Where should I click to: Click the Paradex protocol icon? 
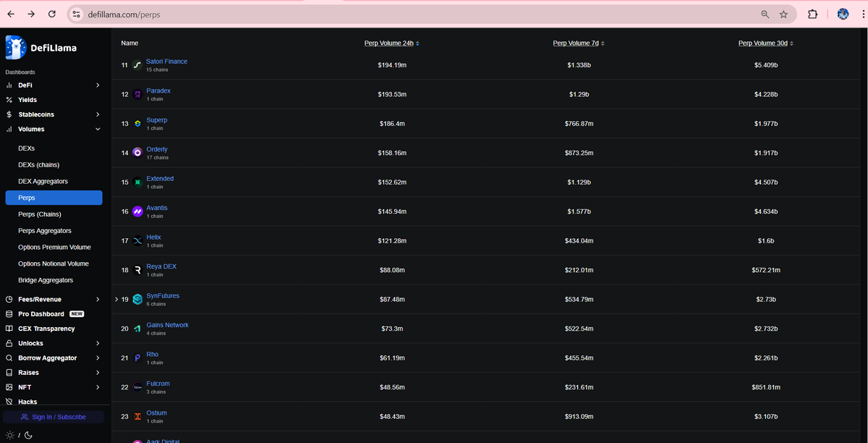137,95
